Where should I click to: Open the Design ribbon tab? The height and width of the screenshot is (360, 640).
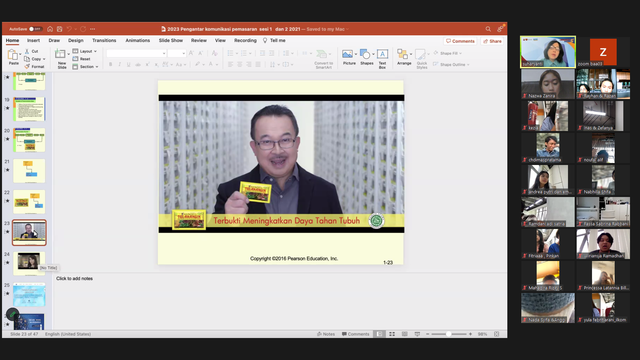76,40
